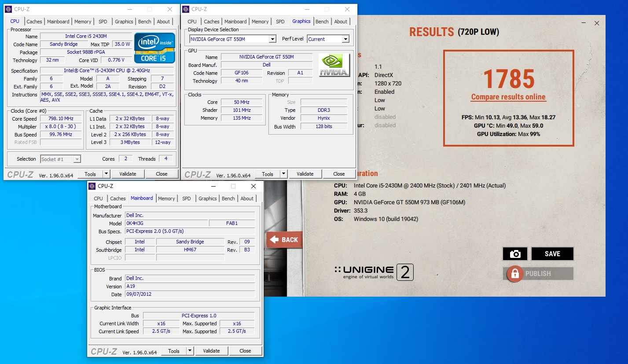Click Validate in Mainboard window
Image resolution: width=628 pixels, height=364 pixels.
click(x=211, y=351)
